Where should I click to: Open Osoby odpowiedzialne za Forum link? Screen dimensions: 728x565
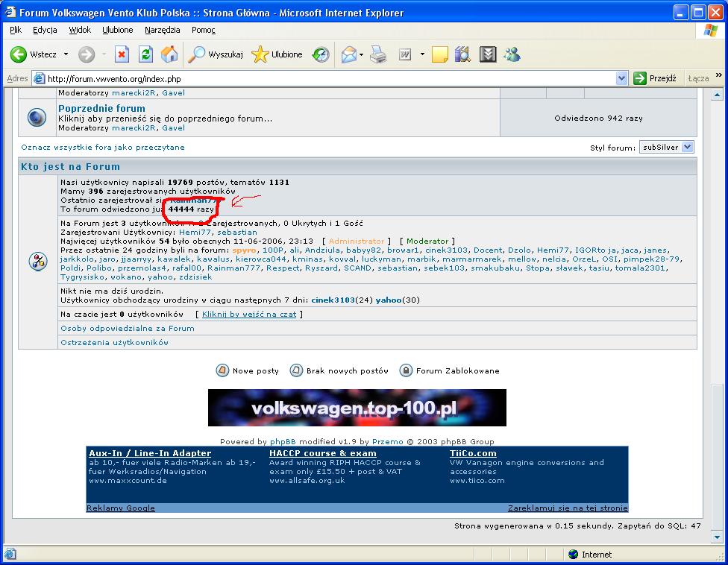128,329
